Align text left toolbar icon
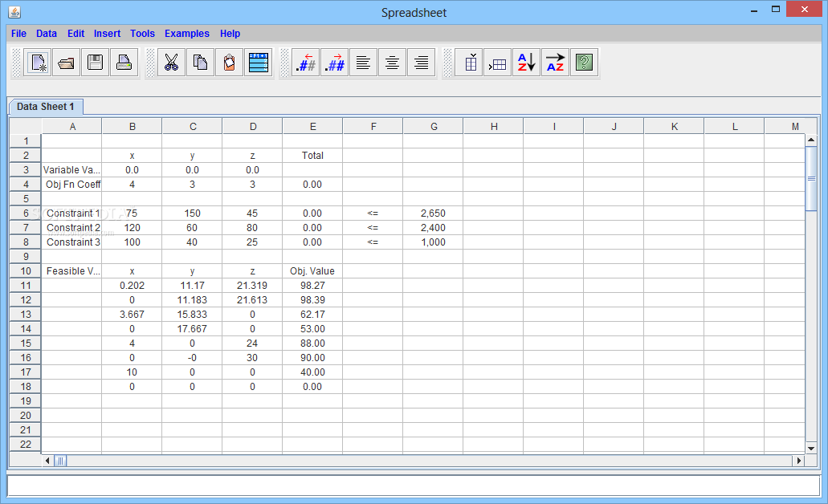The width and height of the screenshot is (828, 504). tap(363, 63)
